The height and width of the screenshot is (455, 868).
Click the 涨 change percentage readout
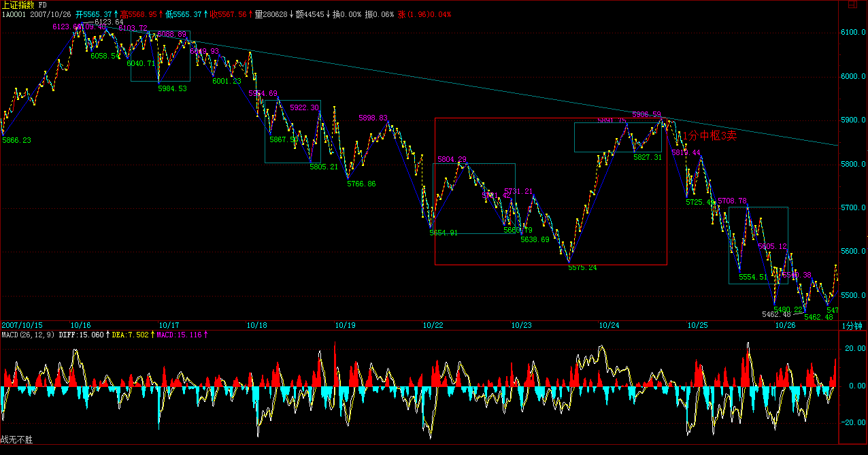pos(424,14)
